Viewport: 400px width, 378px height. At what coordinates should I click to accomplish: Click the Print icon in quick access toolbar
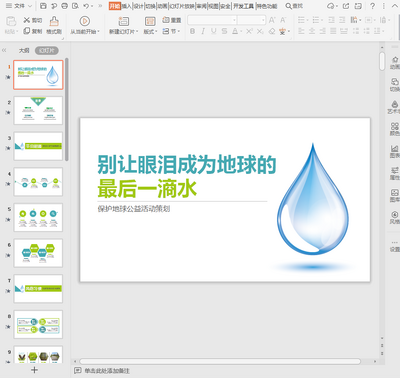click(x=65, y=6)
